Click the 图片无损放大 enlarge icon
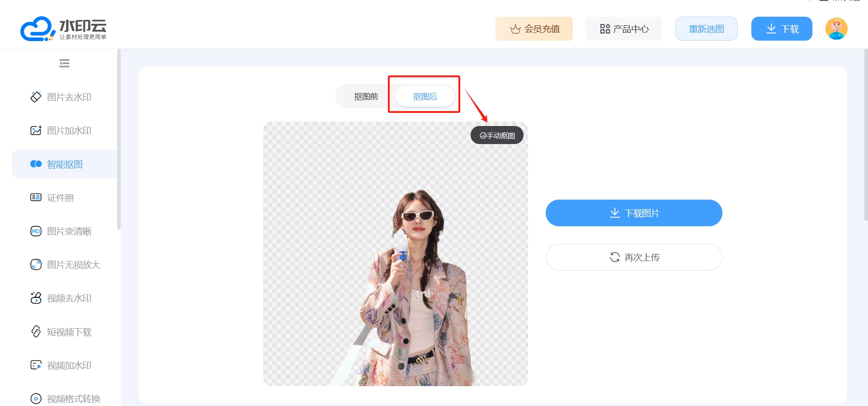 click(x=36, y=265)
